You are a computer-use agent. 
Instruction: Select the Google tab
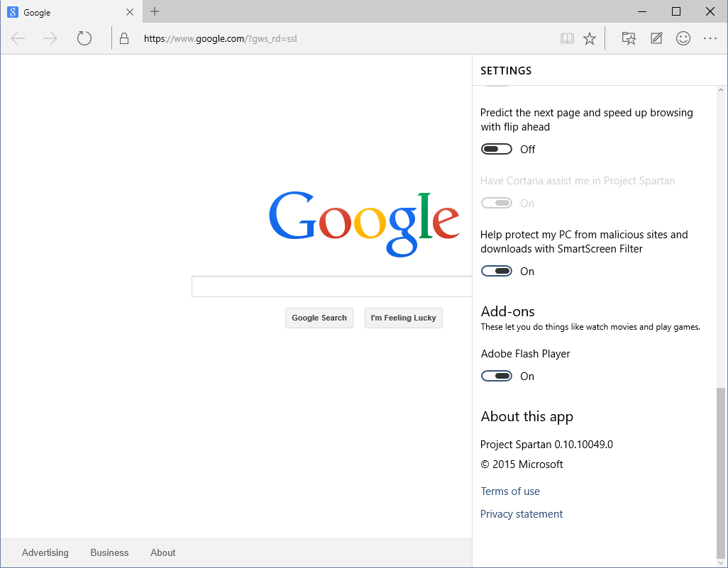64,12
